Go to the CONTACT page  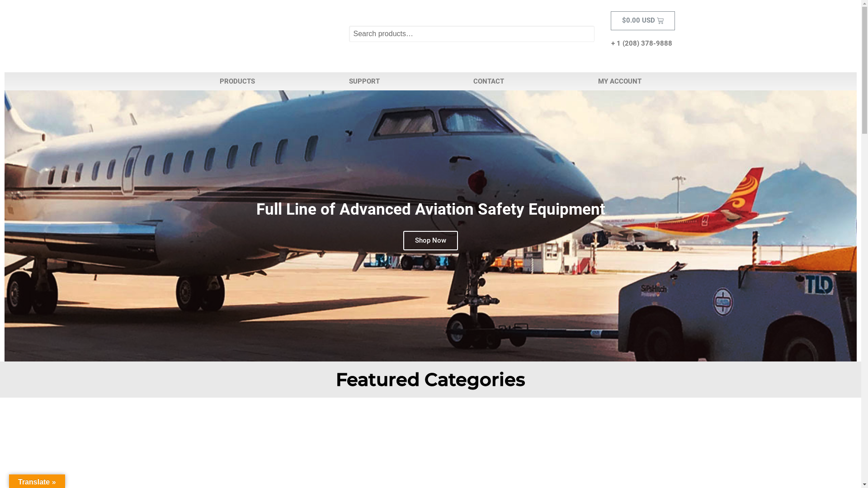click(x=488, y=81)
